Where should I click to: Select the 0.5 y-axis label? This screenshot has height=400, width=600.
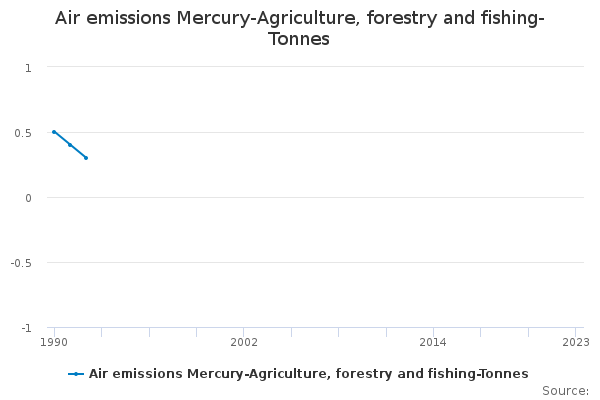pos(24,133)
